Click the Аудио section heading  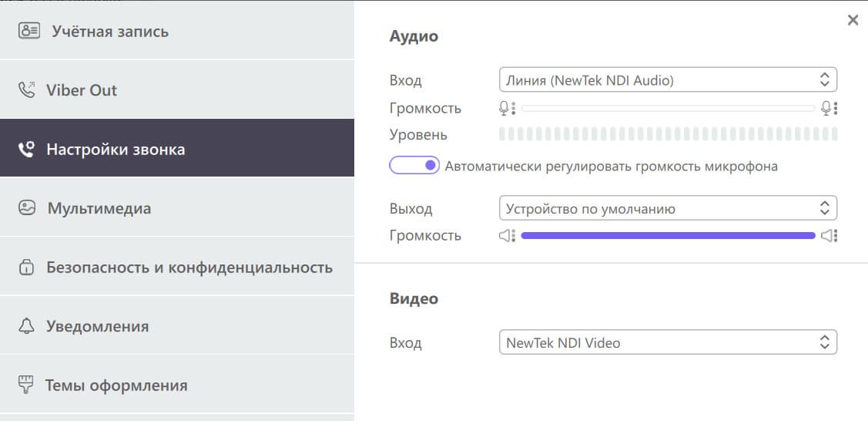[x=414, y=36]
